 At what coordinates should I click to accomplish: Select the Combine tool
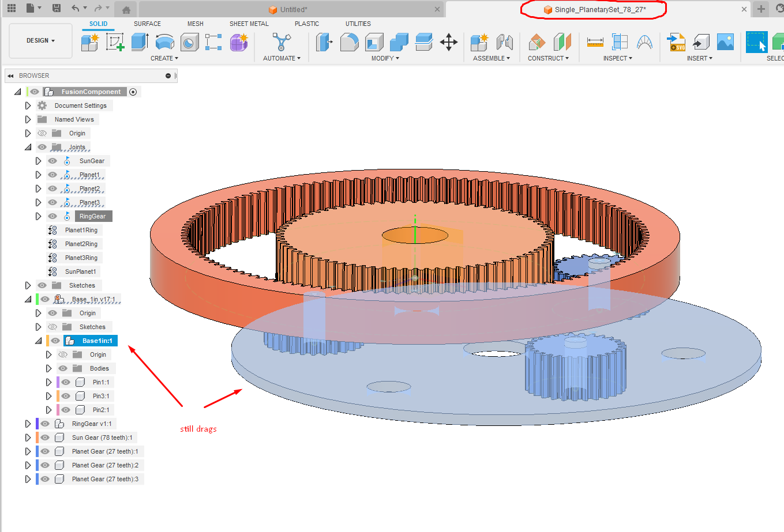(x=399, y=42)
